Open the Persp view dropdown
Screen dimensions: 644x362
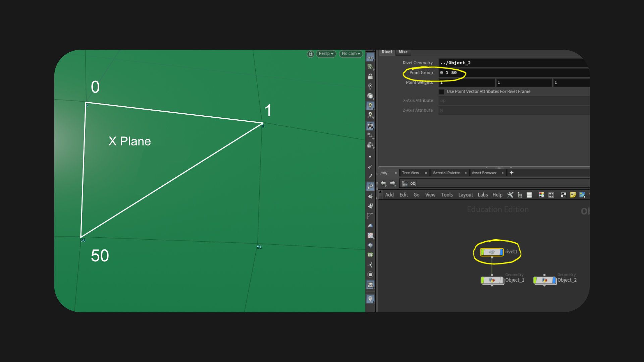pyautogui.click(x=326, y=54)
